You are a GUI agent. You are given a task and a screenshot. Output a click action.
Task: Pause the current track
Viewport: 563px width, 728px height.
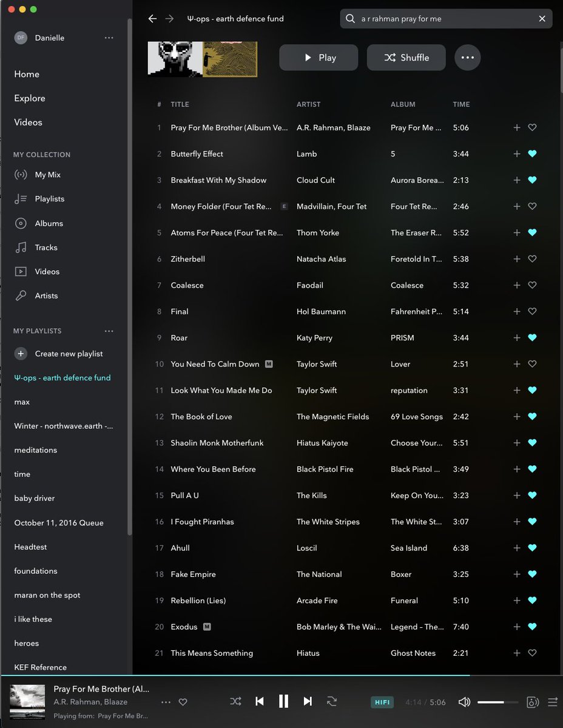283,701
